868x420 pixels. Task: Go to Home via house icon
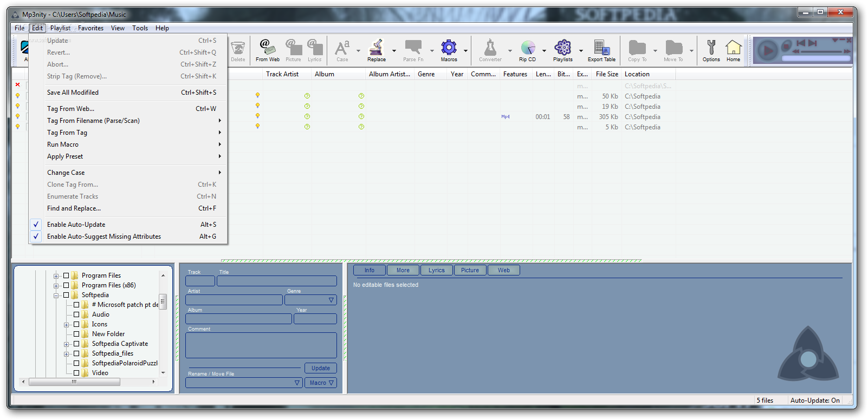[734, 51]
